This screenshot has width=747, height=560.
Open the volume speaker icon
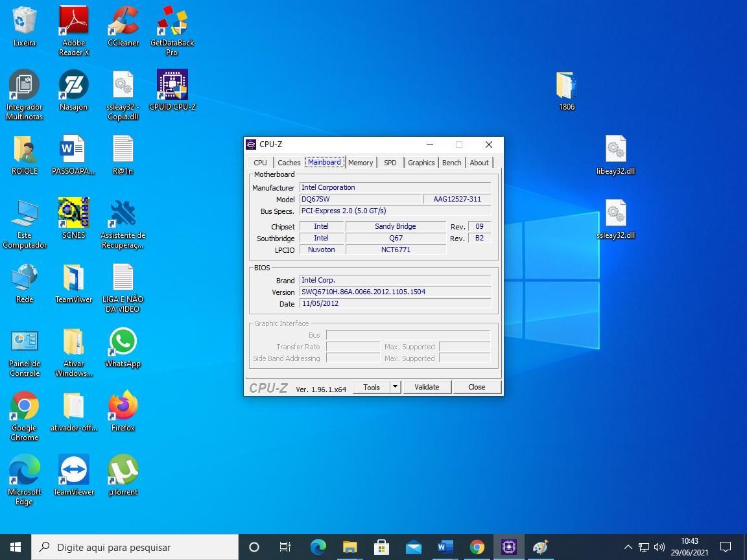coord(659,547)
